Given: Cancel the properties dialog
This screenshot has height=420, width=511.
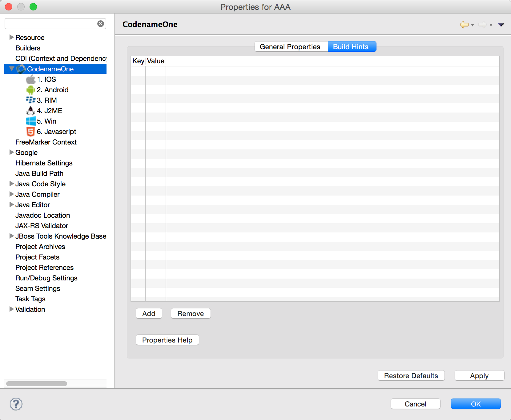Looking at the screenshot, I should 416,404.
